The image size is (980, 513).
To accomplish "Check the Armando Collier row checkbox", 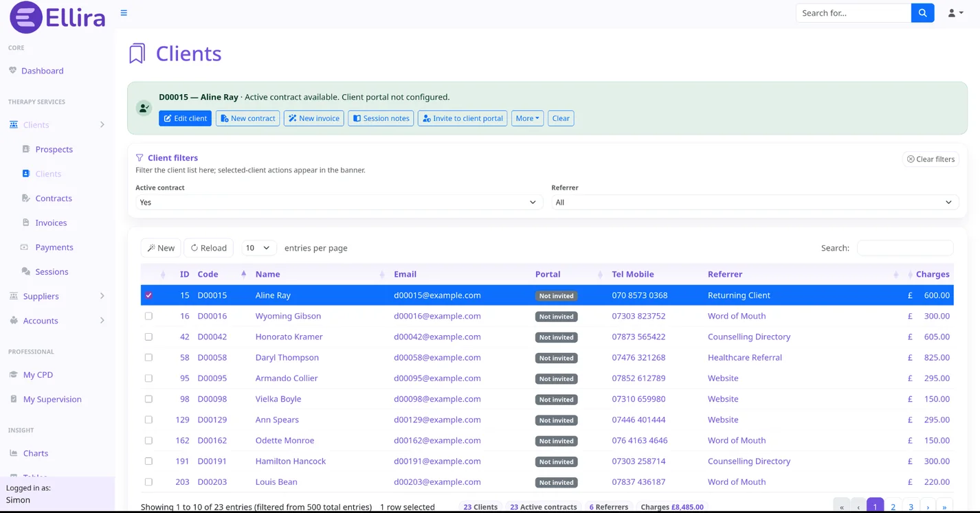I will [148, 378].
